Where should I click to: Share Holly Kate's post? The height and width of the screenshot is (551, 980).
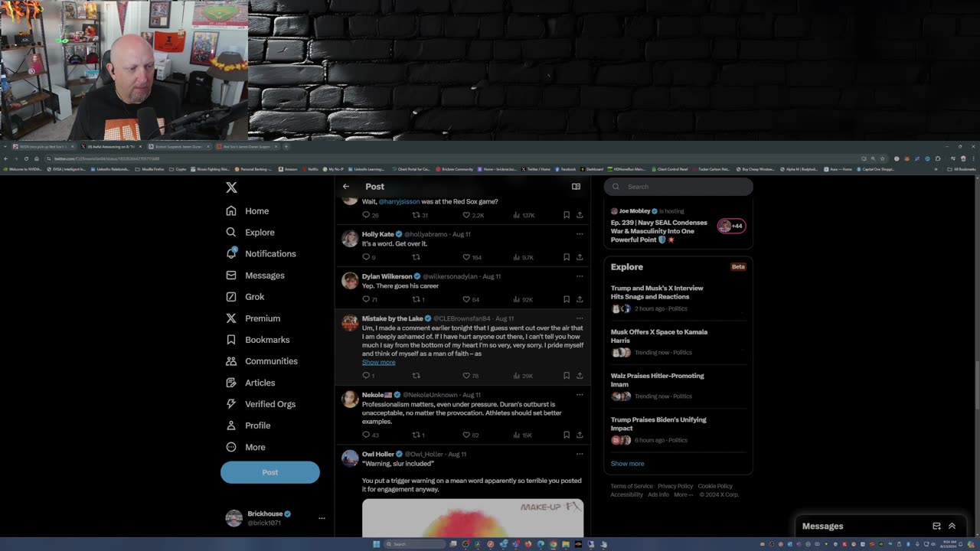pyautogui.click(x=580, y=257)
